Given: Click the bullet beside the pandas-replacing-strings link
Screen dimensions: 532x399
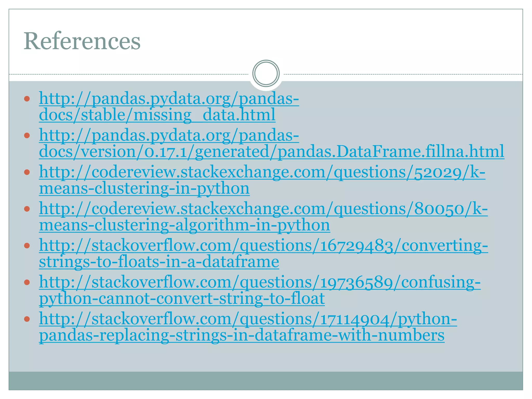Looking at the screenshot, I should pyautogui.click(x=27, y=319).
